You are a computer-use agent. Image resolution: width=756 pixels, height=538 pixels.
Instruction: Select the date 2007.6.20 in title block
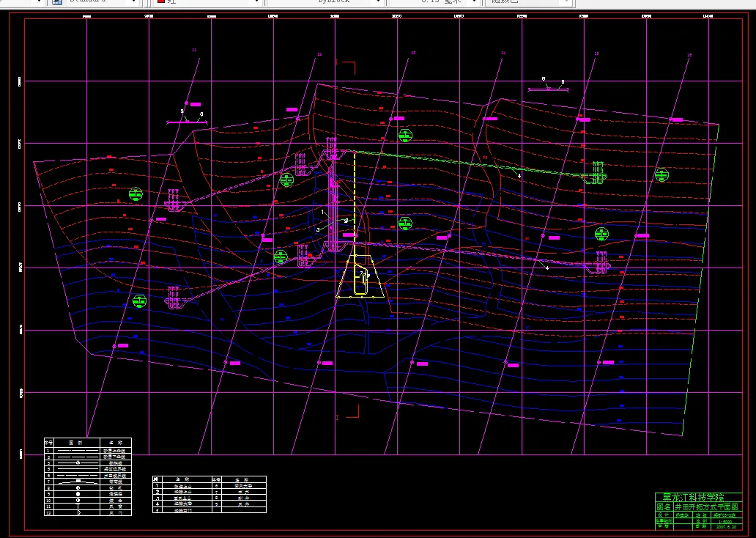[x=726, y=527]
